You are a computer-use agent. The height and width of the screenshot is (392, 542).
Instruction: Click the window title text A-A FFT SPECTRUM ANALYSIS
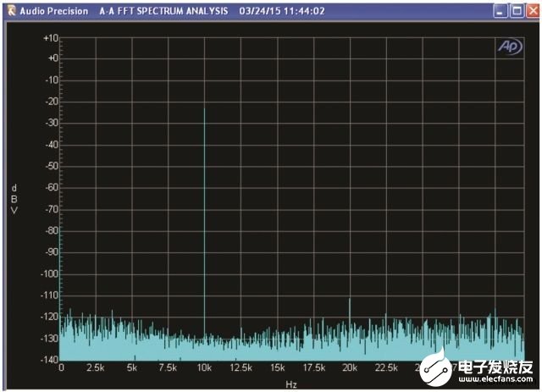(x=163, y=11)
